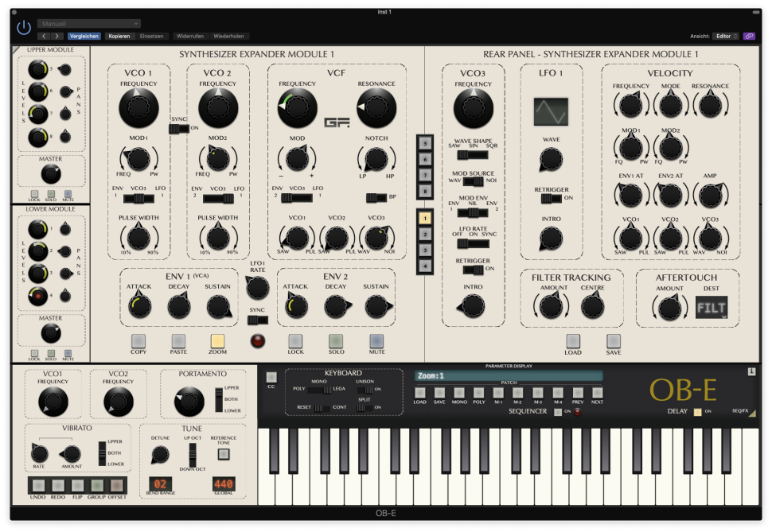Click the patch NEXT button
This screenshot has height=532, width=772.
[597, 392]
